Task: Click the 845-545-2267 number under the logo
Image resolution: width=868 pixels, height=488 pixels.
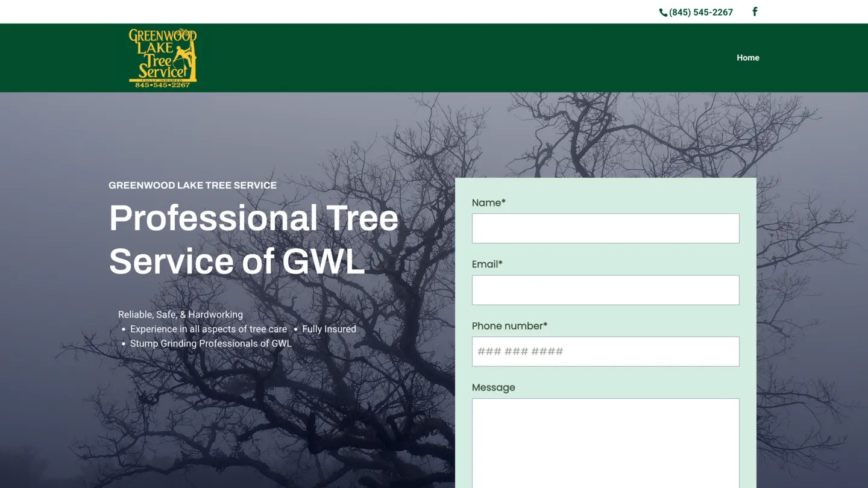Action: (163, 84)
